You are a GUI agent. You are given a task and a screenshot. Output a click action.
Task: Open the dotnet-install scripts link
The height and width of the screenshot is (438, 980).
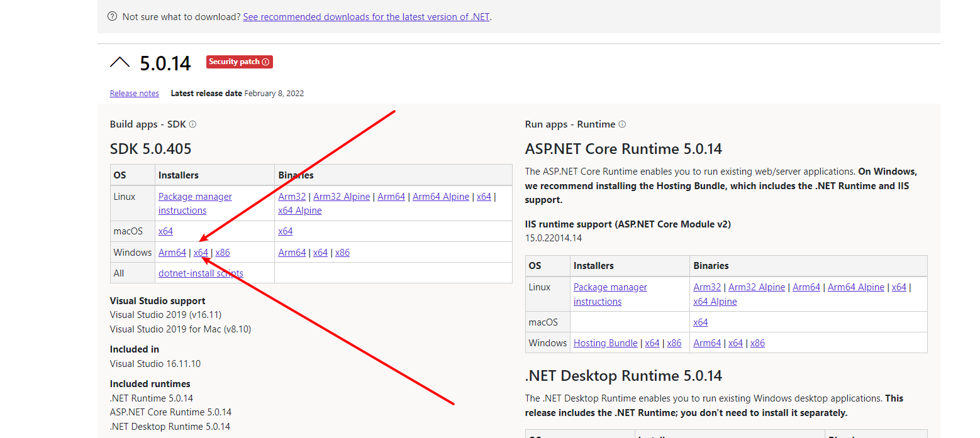(201, 273)
